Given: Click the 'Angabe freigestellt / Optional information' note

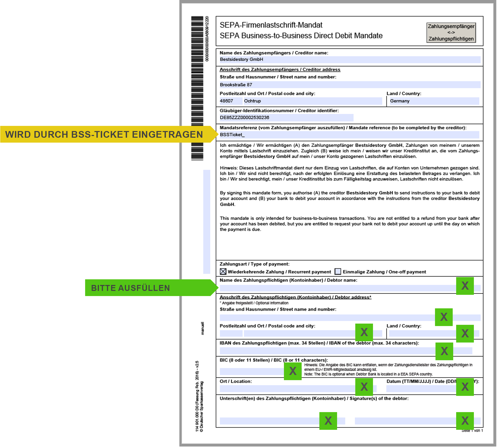Looking at the screenshot, I should pos(255,303).
